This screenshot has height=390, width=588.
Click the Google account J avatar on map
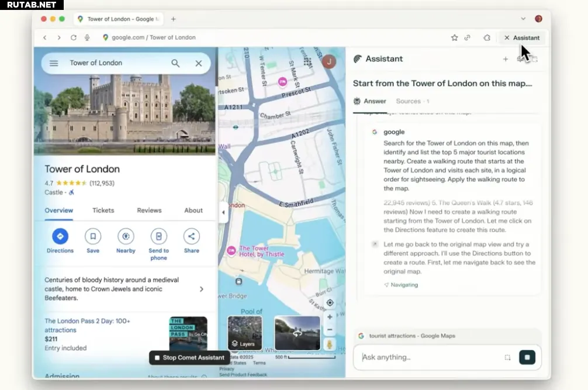(x=329, y=62)
